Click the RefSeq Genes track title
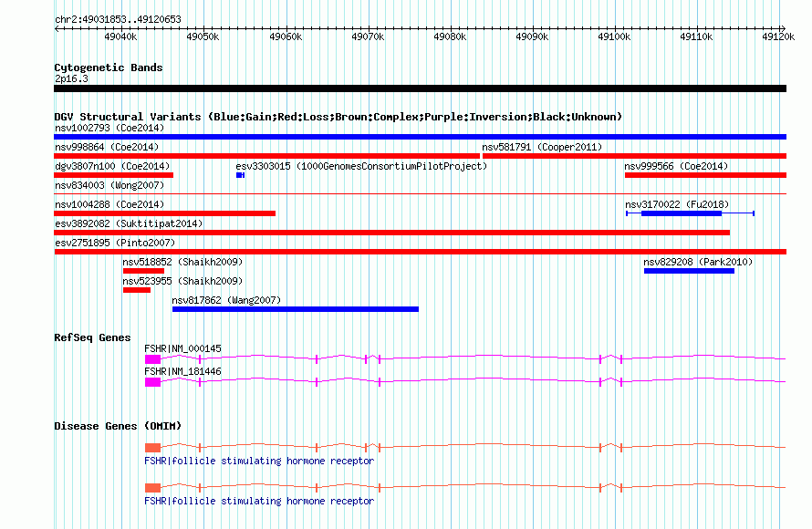 click(x=92, y=337)
